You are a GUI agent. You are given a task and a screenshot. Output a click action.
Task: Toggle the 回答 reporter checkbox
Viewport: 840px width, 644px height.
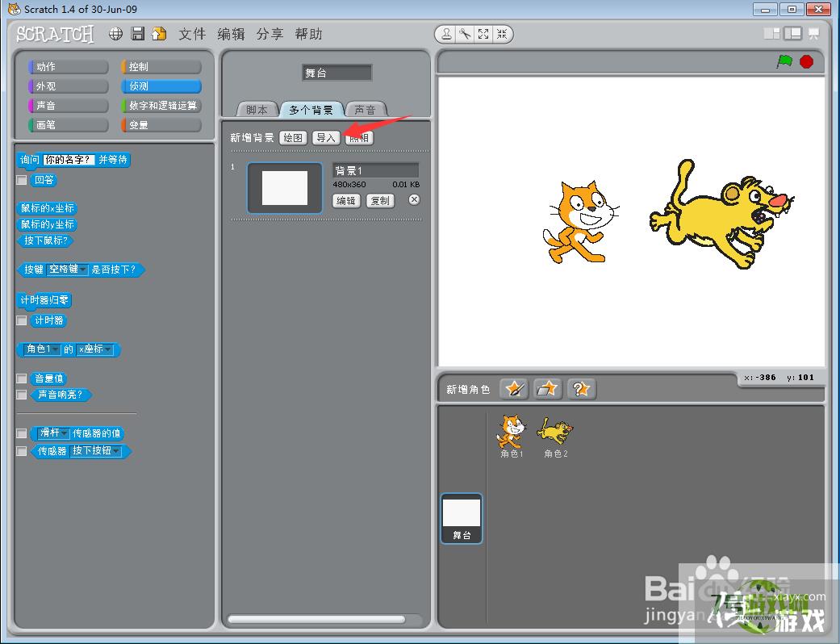(x=22, y=180)
